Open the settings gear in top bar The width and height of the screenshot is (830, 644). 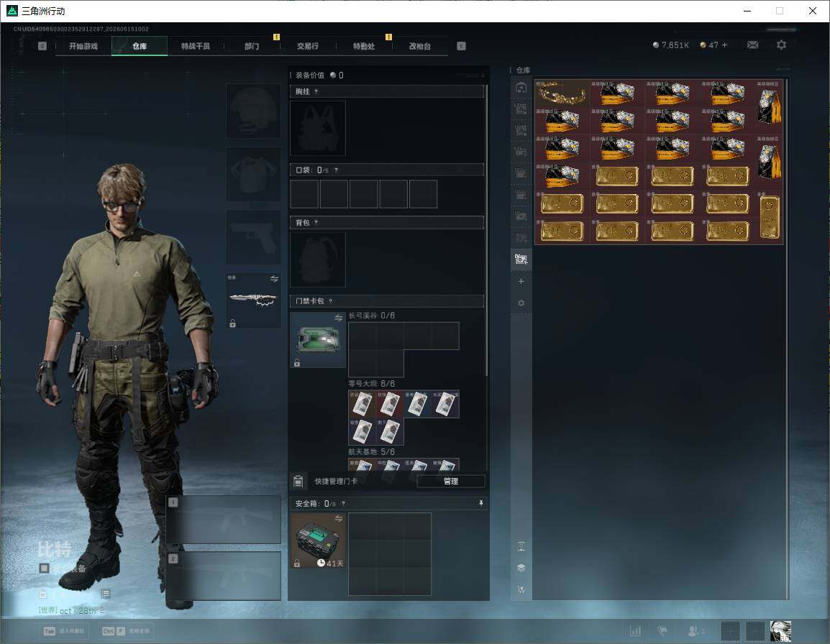[x=781, y=45]
